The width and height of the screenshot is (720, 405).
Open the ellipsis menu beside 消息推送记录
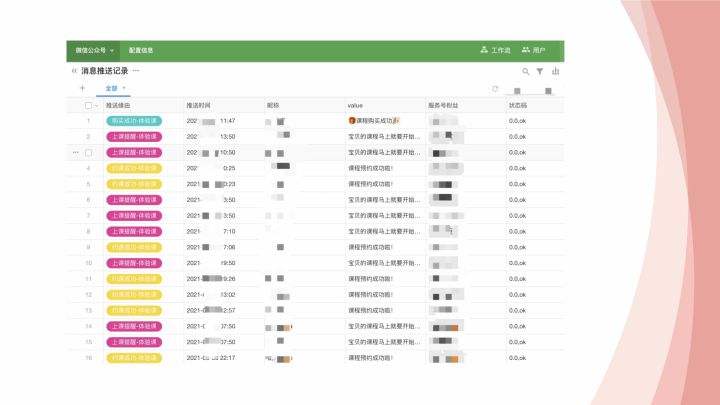coord(137,72)
